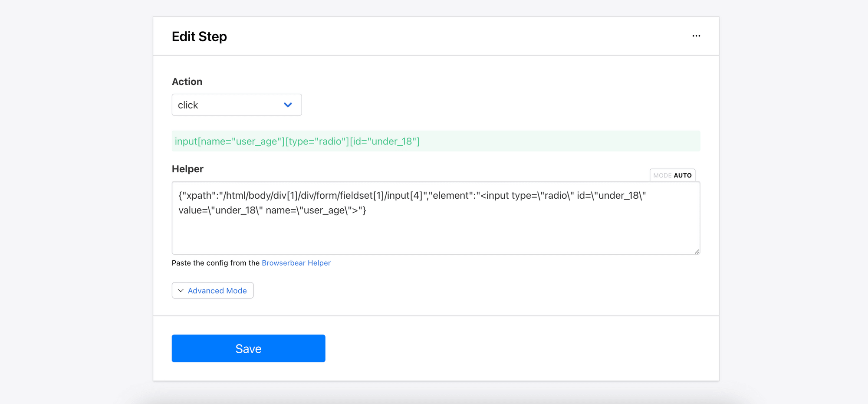Click the "Paste the config" helper text

pyautogui.click(x=216, y=263)
